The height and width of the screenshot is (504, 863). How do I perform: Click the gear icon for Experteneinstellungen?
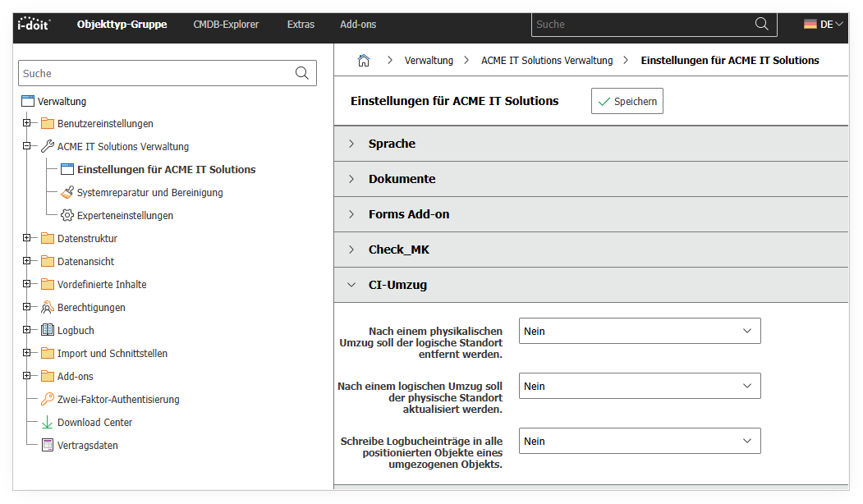point(67,216)
